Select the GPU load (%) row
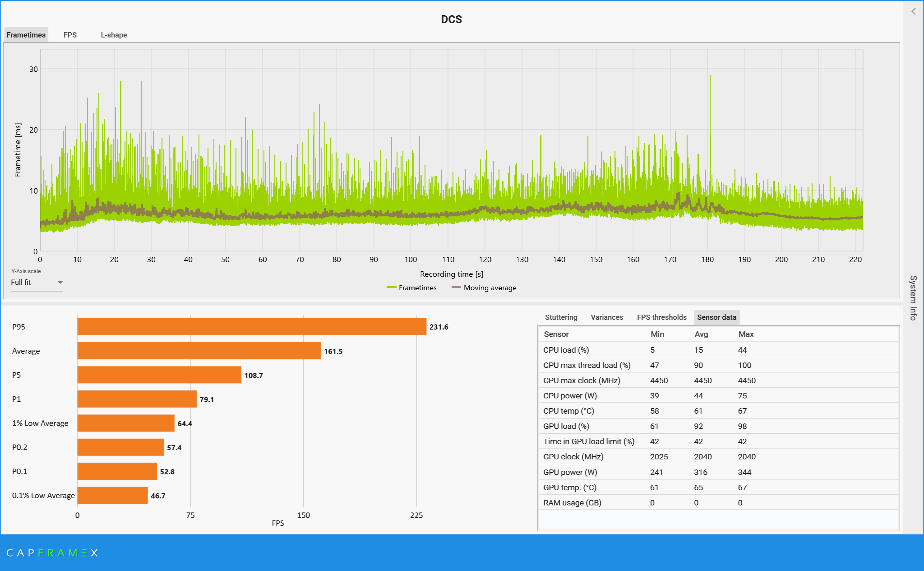 718,426
